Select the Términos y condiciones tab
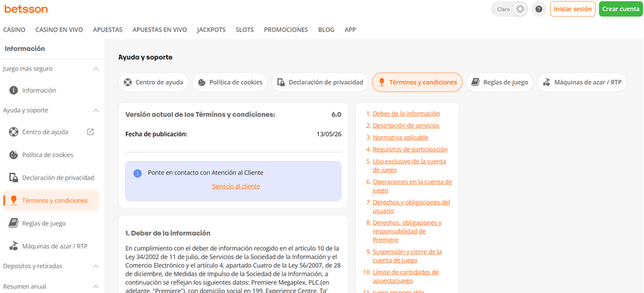The width and height of the screenshot is (644, 293). tap(417, 82)
